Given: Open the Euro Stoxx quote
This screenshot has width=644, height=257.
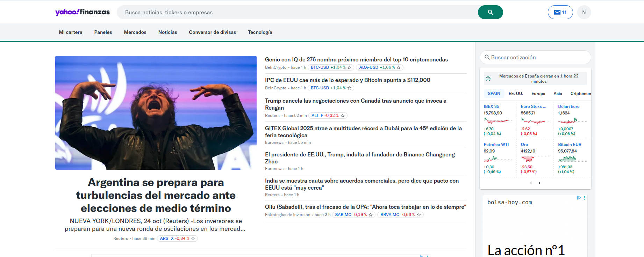Looking at the screenshot, I should (534, 107).
